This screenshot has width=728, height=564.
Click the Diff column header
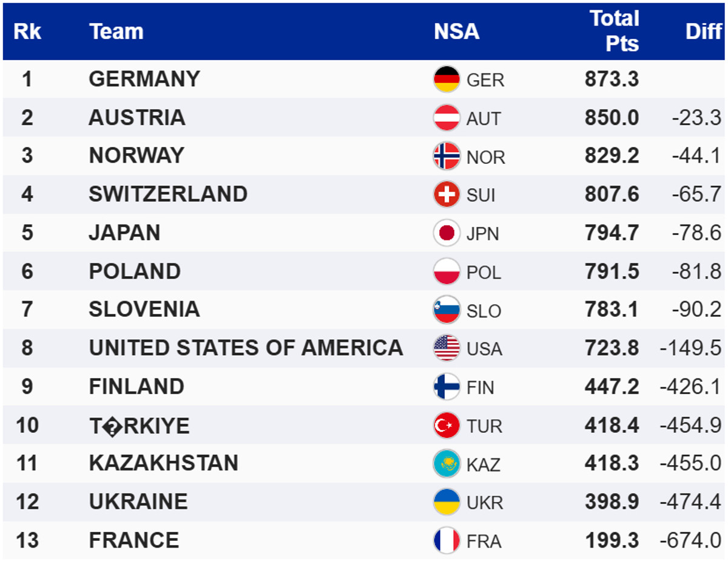(703, 32)
